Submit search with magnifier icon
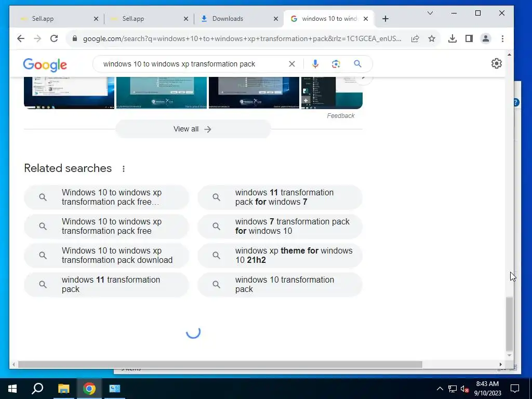The width and height of the screenshot is (532, 399). [x=357, y=64]
